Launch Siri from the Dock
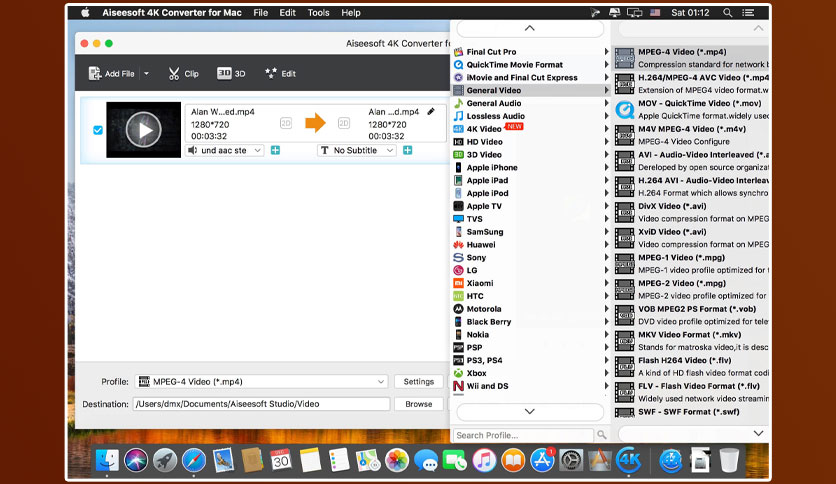Screen dimensions: 836x484 tap(136, 460)
